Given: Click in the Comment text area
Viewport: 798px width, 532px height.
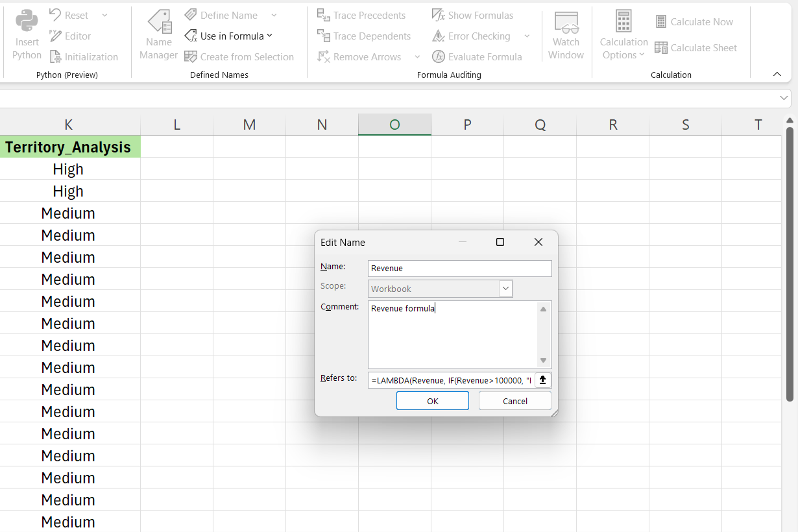Looking at the screenshot, I should pos(453,335).
